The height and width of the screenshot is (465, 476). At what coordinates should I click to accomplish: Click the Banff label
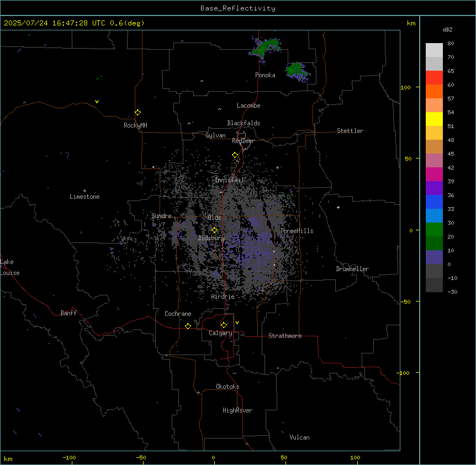[68, 313]
